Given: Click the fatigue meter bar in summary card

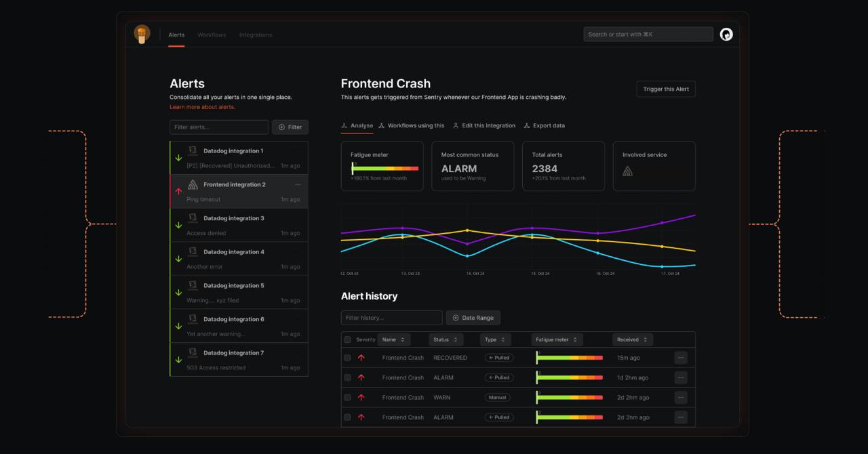Looking at the screenshot, I should pos(385,168).
